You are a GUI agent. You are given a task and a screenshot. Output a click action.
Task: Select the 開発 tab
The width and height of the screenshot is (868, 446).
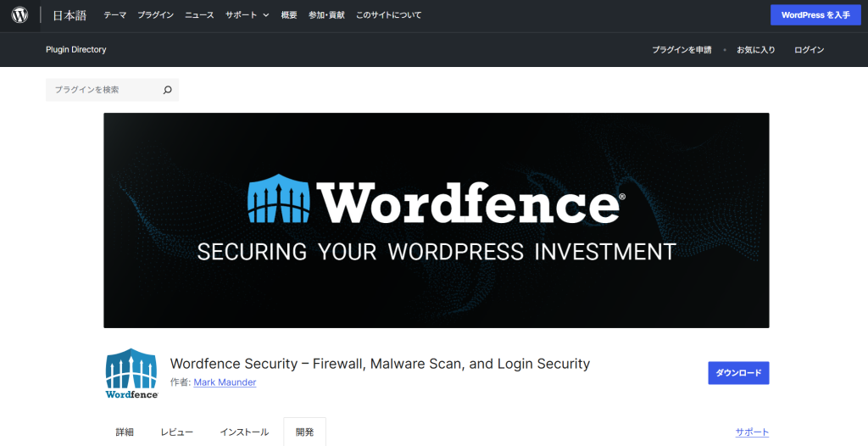point(304,432)
